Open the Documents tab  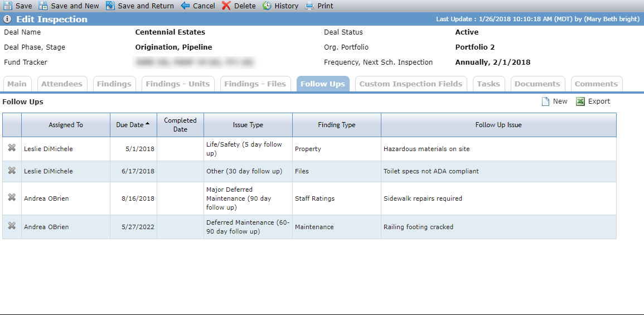pos(538,84)
